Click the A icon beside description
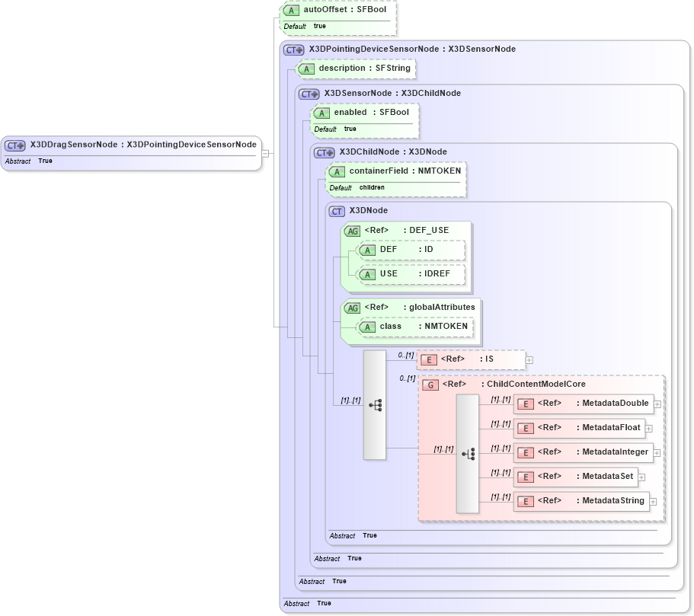Image resolution: width=694 pixels, height=616 pixels. (306, 69)
